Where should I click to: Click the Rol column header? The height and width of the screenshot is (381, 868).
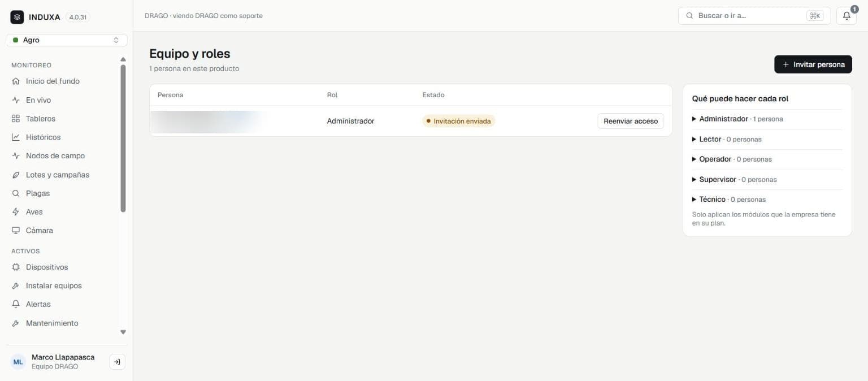332,95
